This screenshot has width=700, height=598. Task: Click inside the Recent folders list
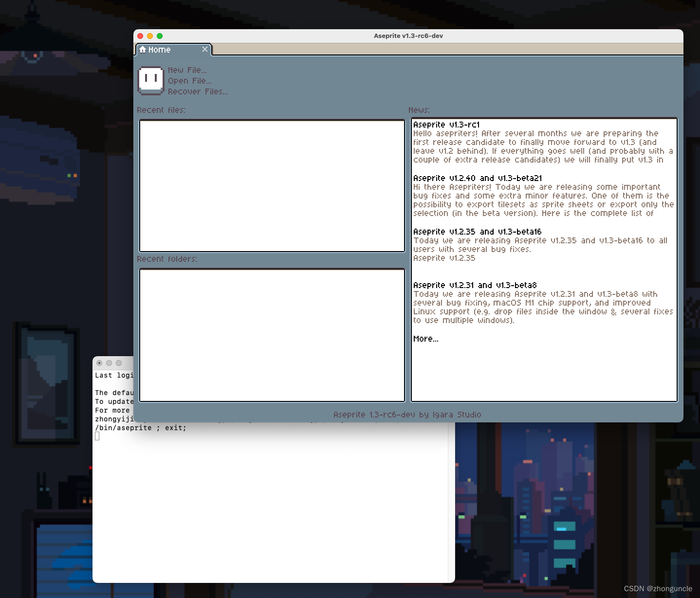(x=272, y=335)
